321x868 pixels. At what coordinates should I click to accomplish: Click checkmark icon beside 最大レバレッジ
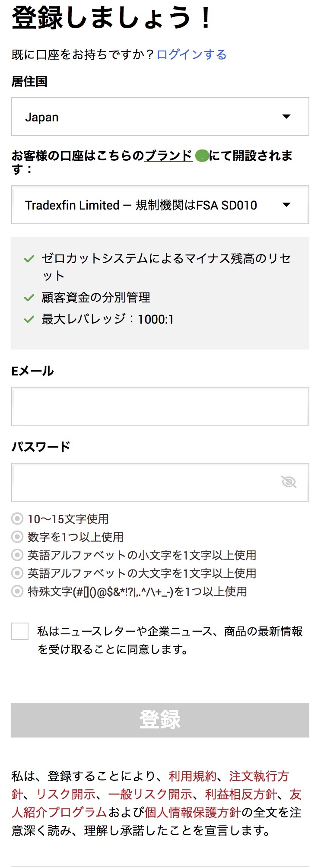click(29, 319)
